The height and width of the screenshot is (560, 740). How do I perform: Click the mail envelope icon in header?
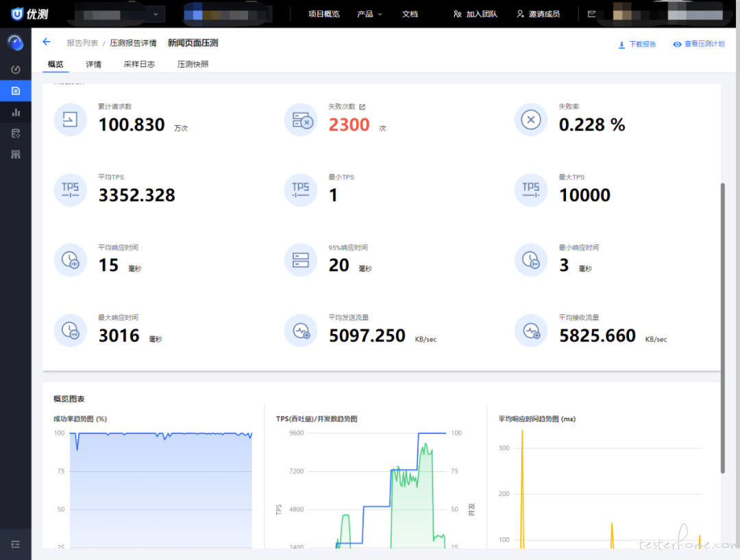tap(592, 14)
